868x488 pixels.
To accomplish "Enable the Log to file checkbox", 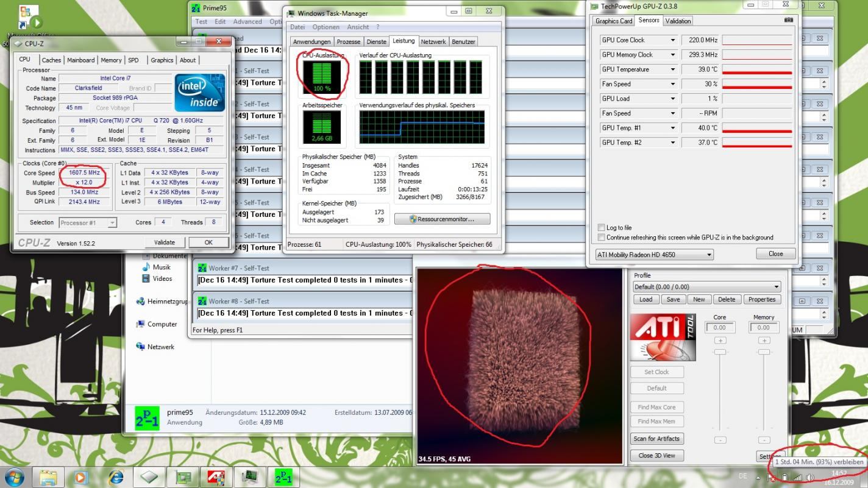I will click(x=602, y=228).
